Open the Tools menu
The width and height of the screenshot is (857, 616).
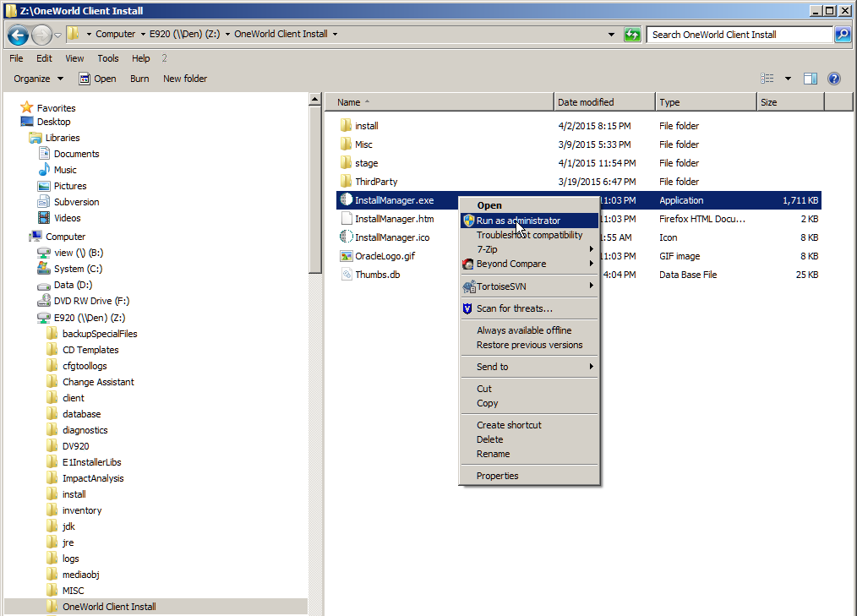tap(107, 58)
